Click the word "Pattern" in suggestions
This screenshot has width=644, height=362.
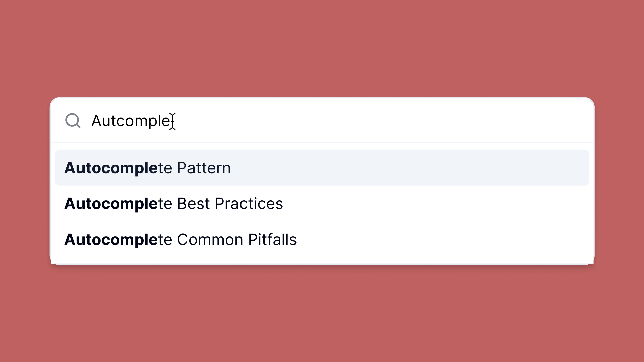coord(204,168)
